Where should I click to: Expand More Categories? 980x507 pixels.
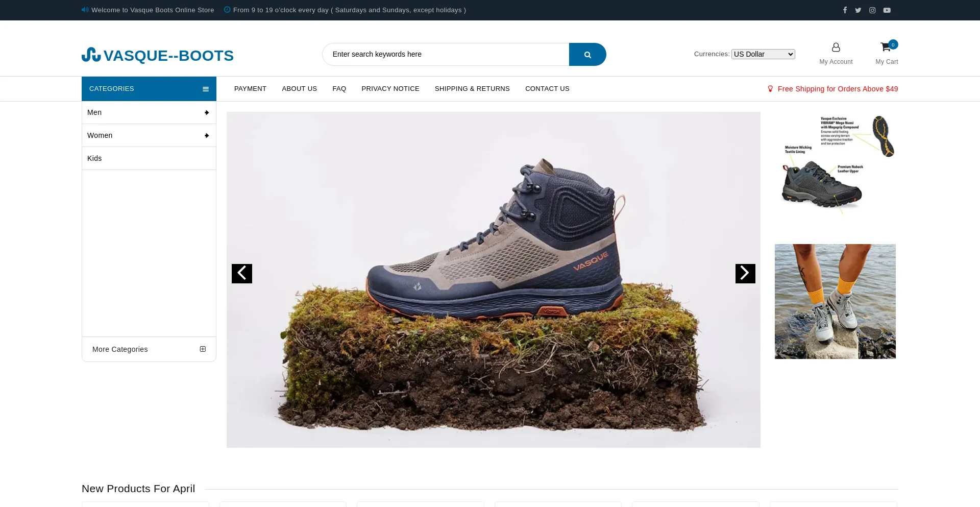[203, 349]
